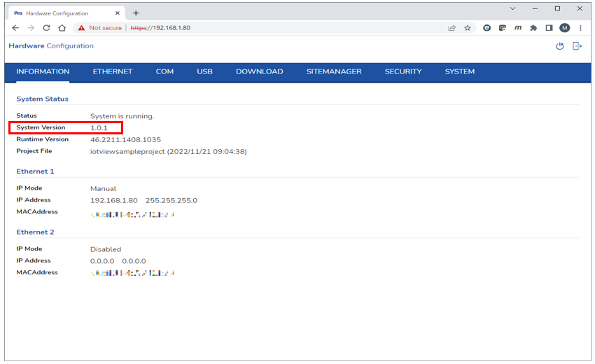This screenshot has height=364, width=595.
Task: Open the USB tab
Action: pos(204,71)
